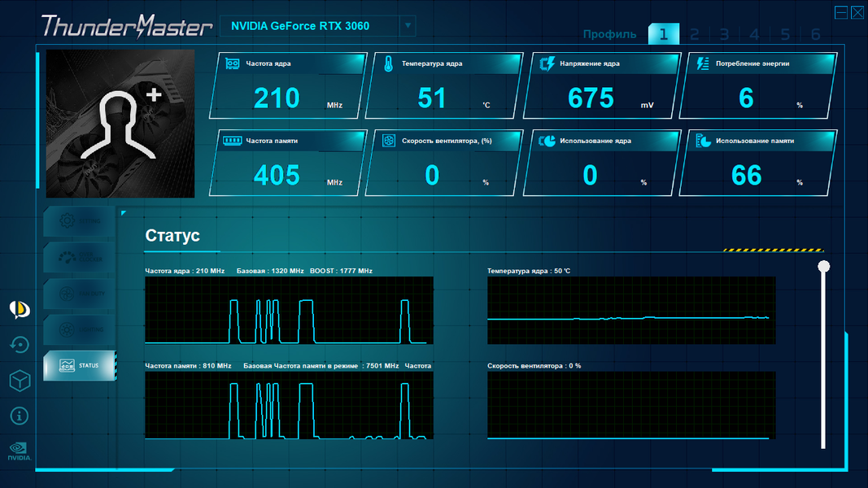
Task: Minimize the ThunderMaster window
Action: point(841,12)
